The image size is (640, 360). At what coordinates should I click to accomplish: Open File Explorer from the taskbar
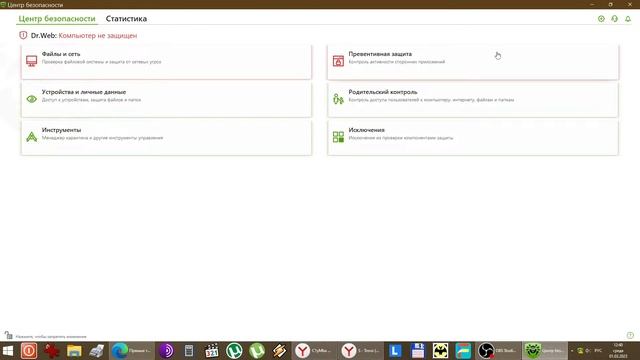coord(74,351)
